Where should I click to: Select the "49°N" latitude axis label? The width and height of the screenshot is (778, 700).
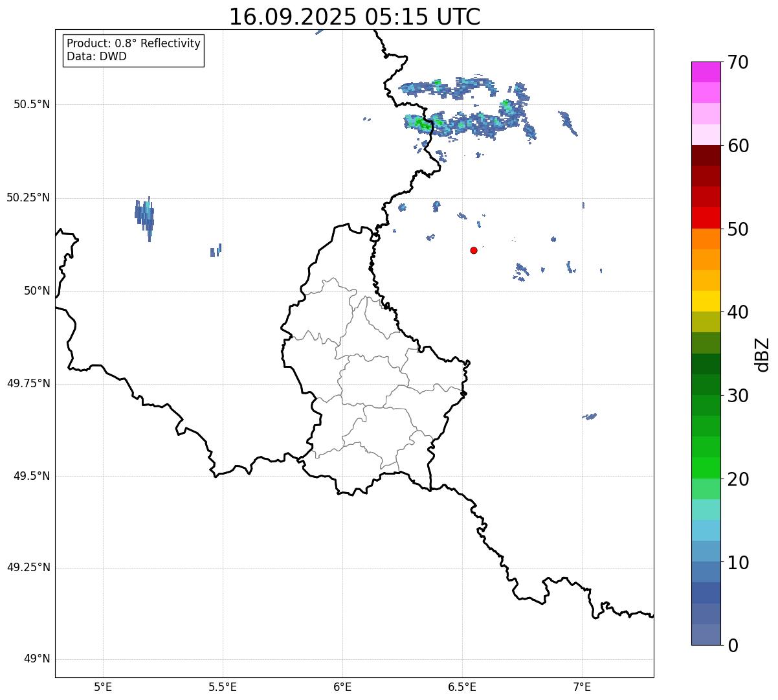coord(36,659)
